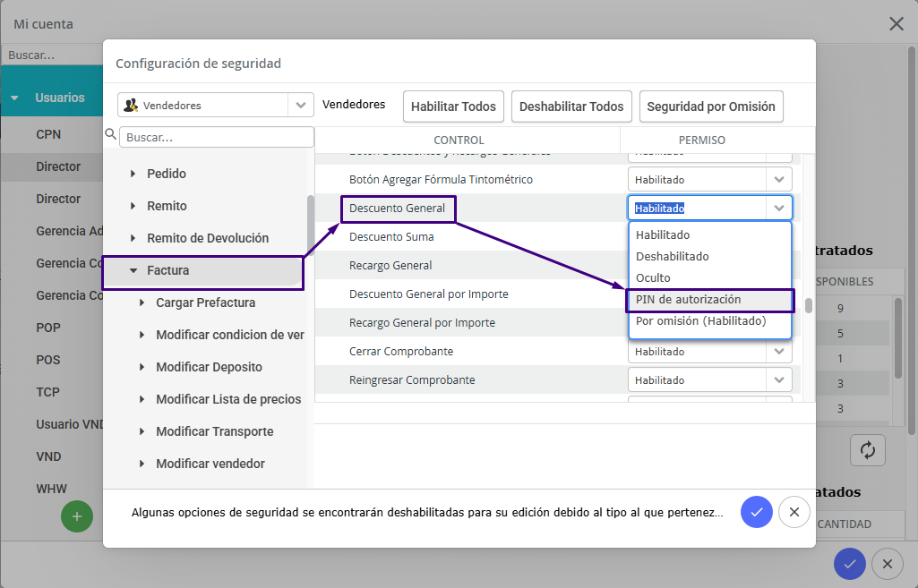The height and width of the screenshot is (588, 918).
Task: Open the Vendedores profile dropdown arrow
Action: pos(301,106)
